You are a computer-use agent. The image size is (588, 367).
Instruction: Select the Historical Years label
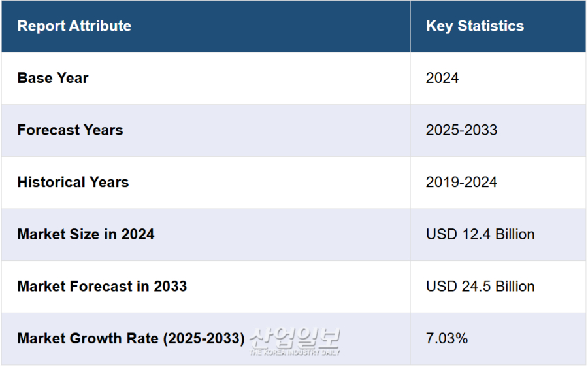point(73,182)
